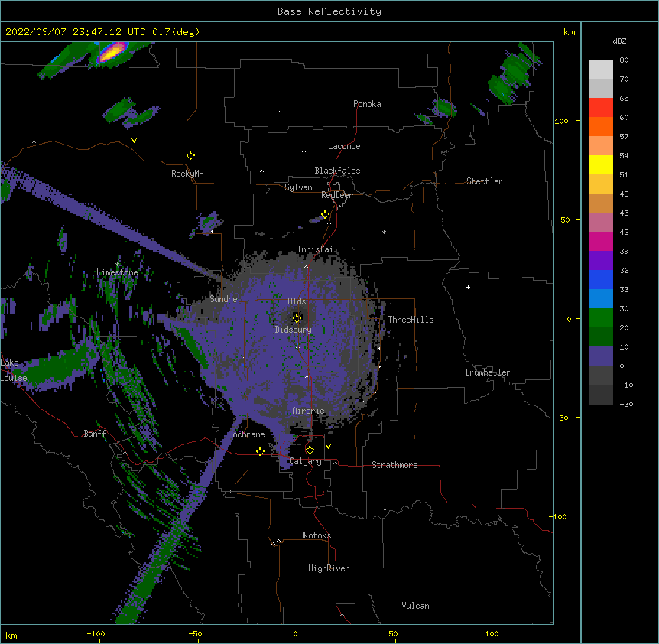Click the Cochrane town label
The height and width of the screenshot is (644, 659).
tap(246, 434)
